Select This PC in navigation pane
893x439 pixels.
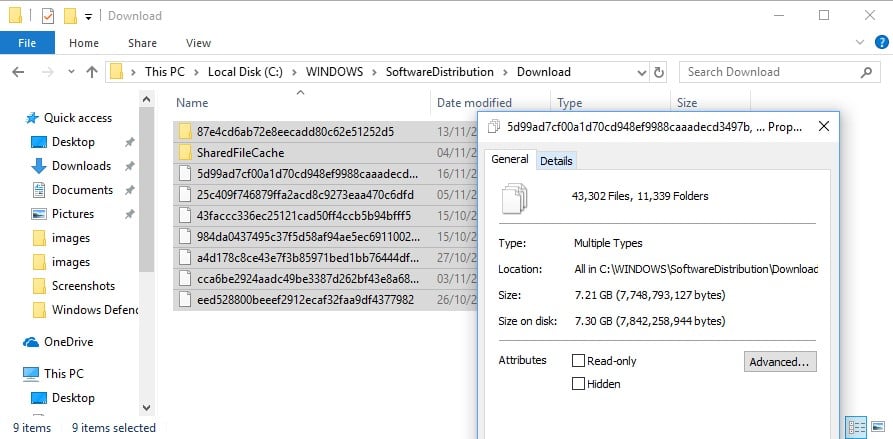(x=64, y=374)
